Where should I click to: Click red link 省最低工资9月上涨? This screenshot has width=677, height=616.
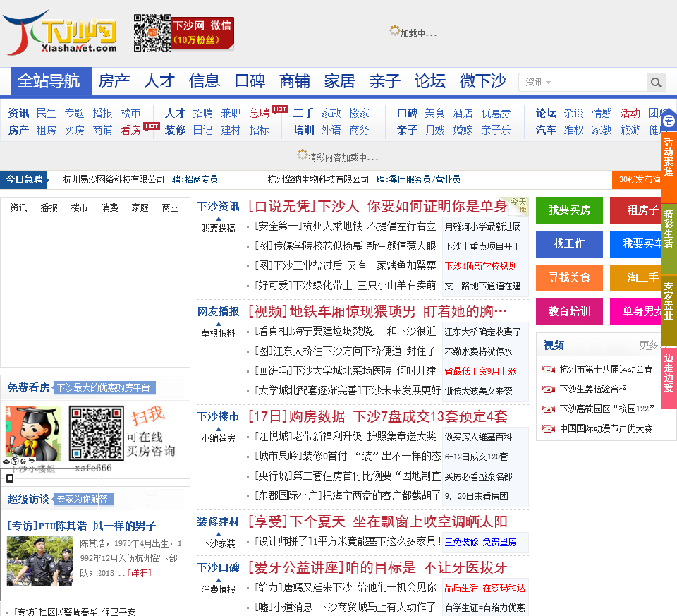(480, 371)
